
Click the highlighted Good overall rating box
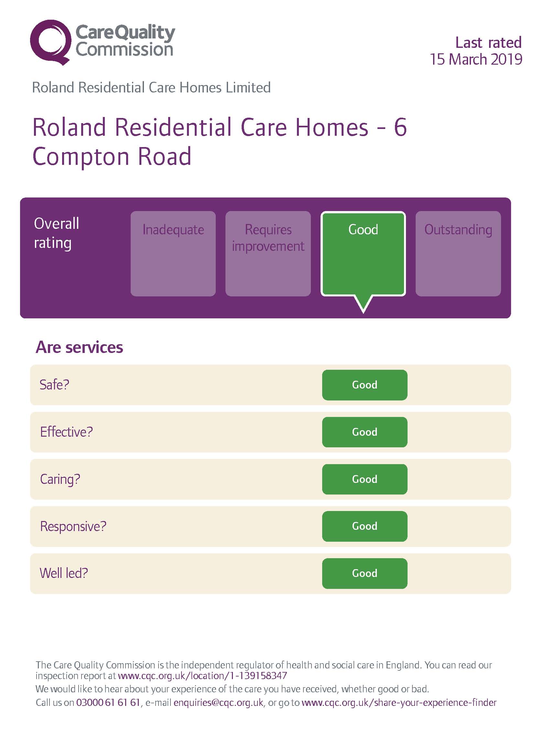(363, 253)
